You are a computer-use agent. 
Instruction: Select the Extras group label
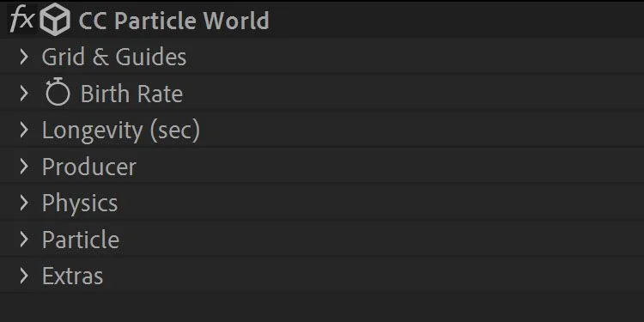(x=73, y=276)
